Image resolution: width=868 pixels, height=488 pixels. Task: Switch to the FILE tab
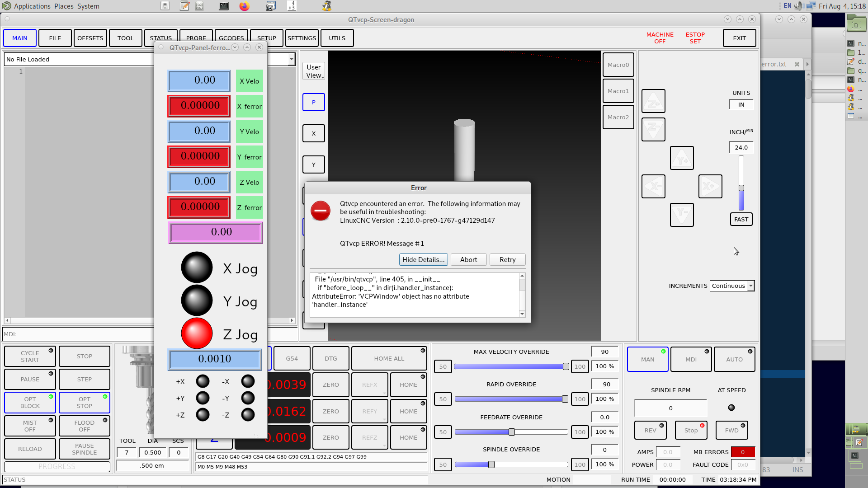(x=55, y=38)
